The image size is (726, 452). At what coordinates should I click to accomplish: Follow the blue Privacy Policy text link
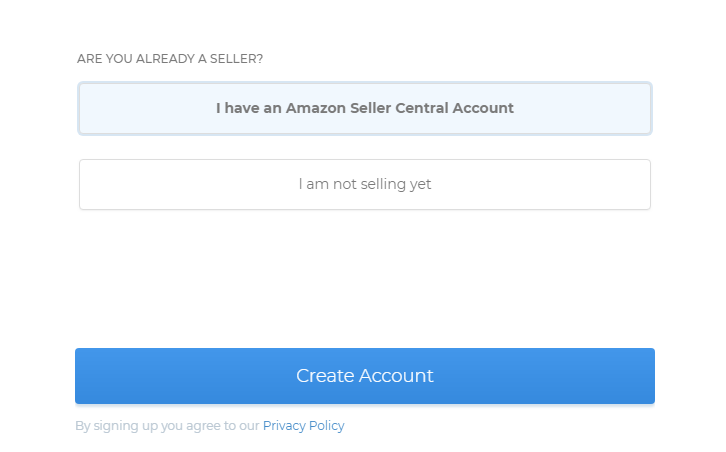[303, 426]
